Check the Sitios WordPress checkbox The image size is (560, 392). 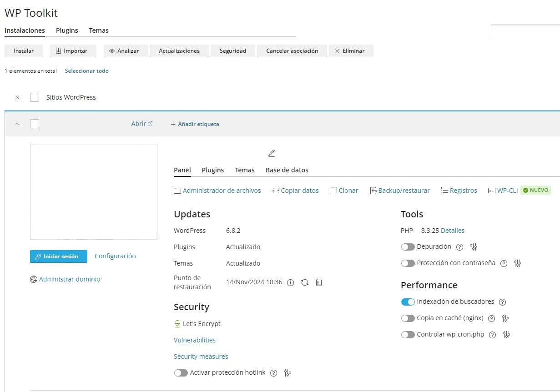click(35, 97)
